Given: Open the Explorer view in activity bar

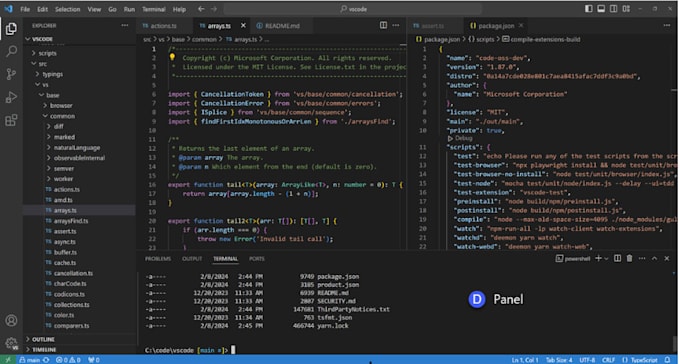Looking at the screenshot, I should (x=11, y=29).
